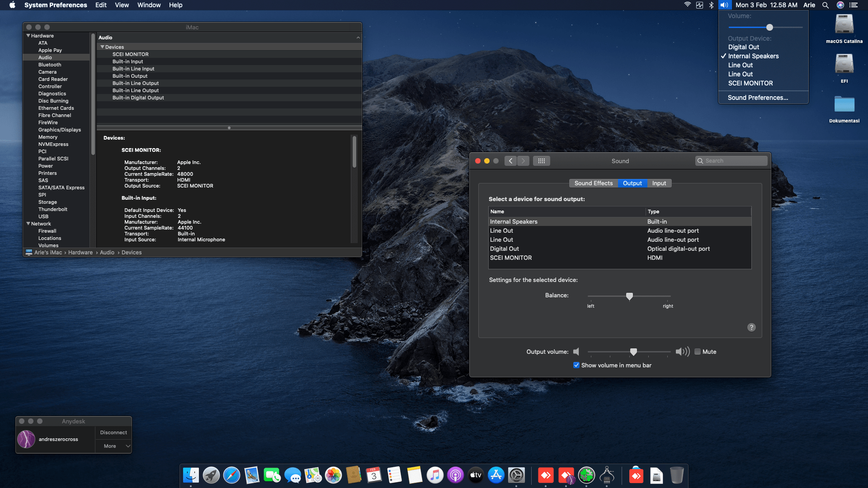Open Sound Preferences from volume menu
This screenshot has height=488, width=868.
758,98
